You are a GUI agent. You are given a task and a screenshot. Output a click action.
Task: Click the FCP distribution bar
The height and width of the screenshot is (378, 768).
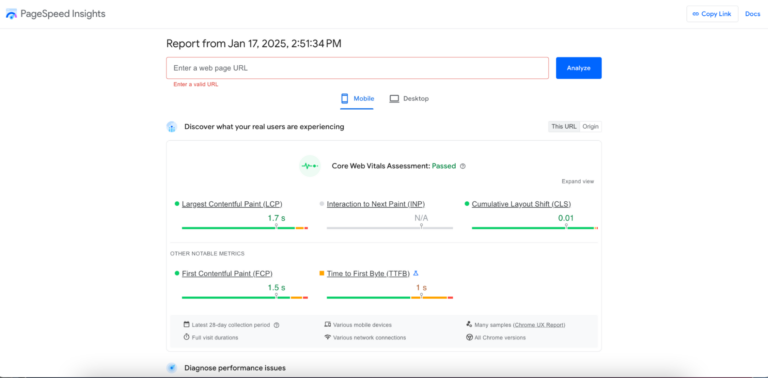pyautogui.click(x=245, y=297)
